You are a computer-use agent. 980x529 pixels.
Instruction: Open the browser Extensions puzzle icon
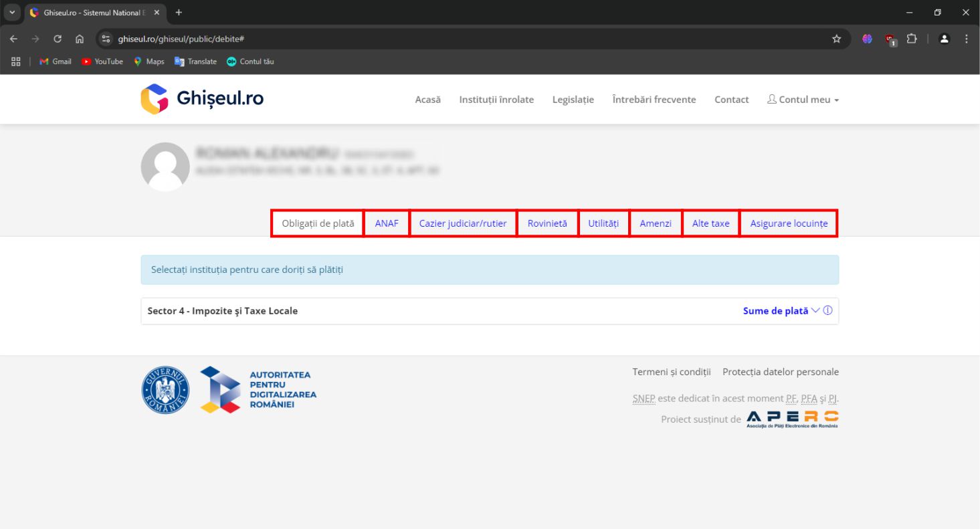click(911, 39)
